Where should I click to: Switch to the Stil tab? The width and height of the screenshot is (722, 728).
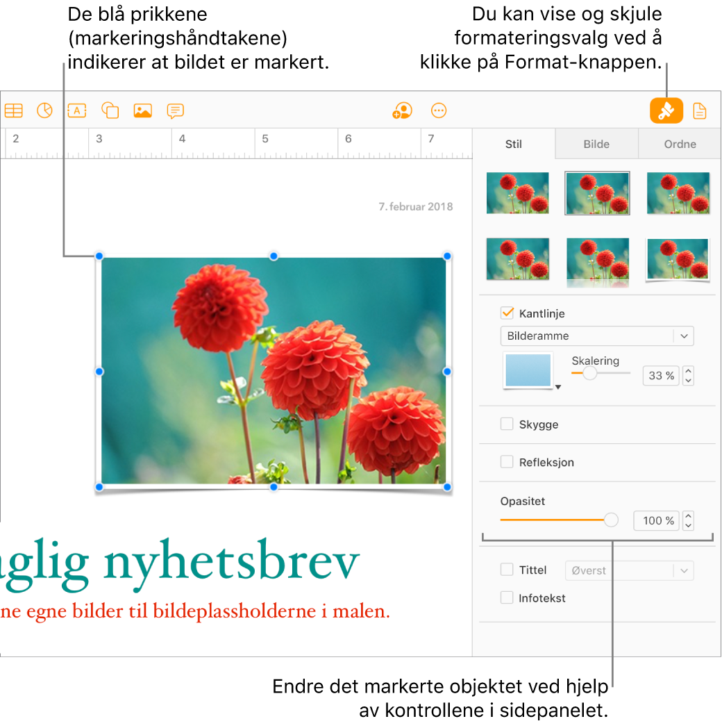click(514, 144)
